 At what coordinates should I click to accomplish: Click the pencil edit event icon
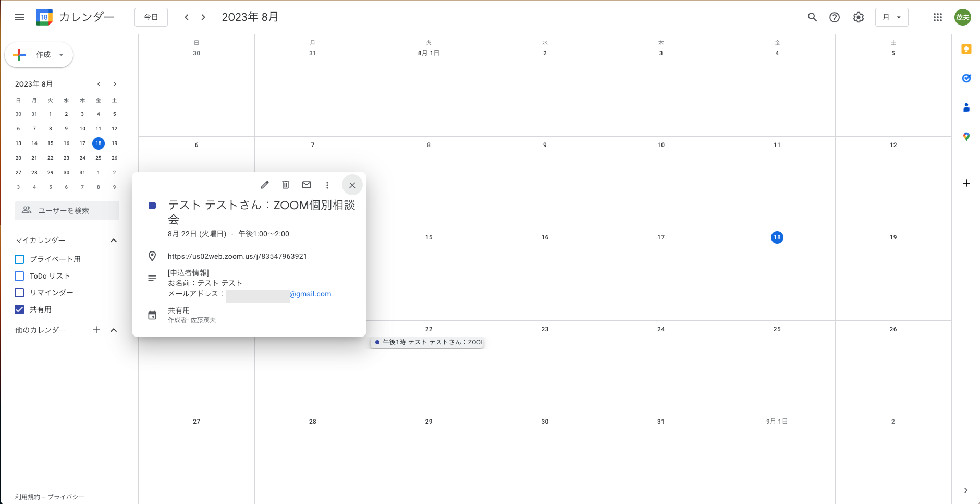(x=265, y=185)
